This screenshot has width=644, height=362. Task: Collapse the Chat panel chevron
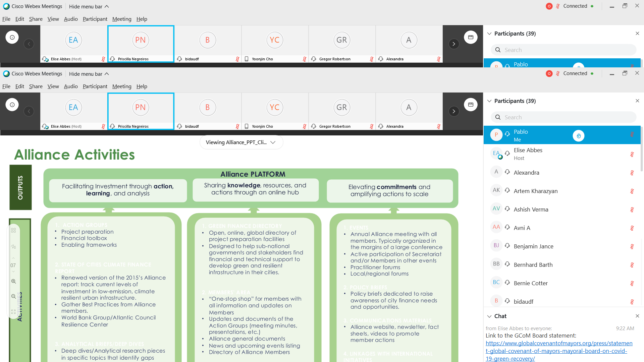tap(489, 316)
